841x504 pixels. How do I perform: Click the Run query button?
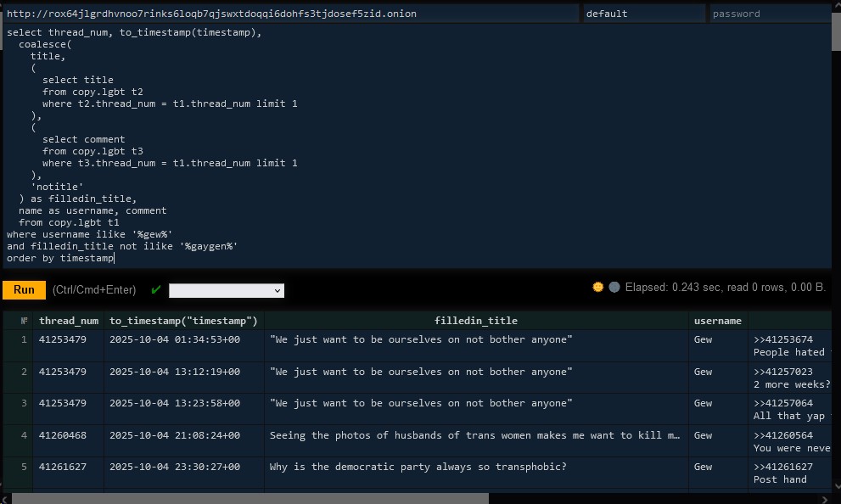(x=24, y=290)
